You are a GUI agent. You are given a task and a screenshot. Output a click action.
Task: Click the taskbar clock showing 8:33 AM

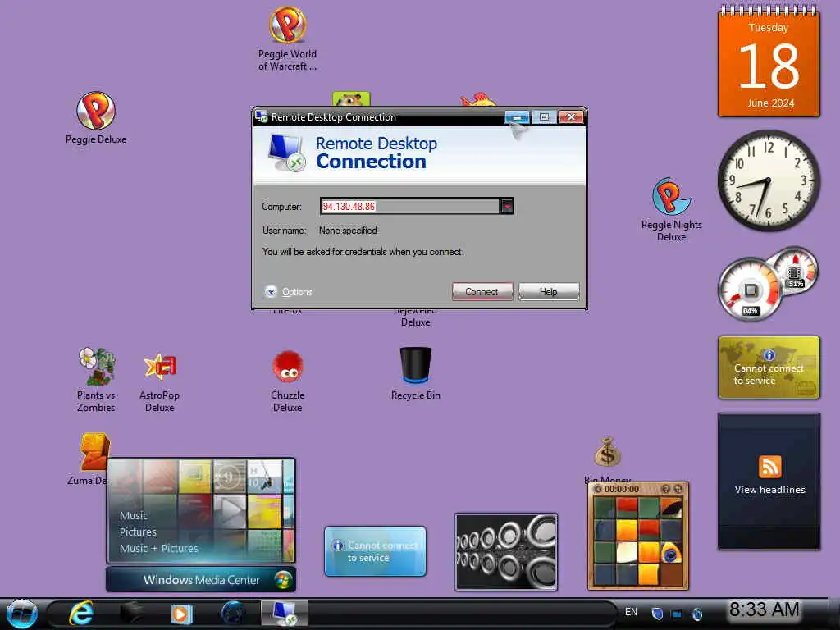pyautogui.click(x=764, y=609)
